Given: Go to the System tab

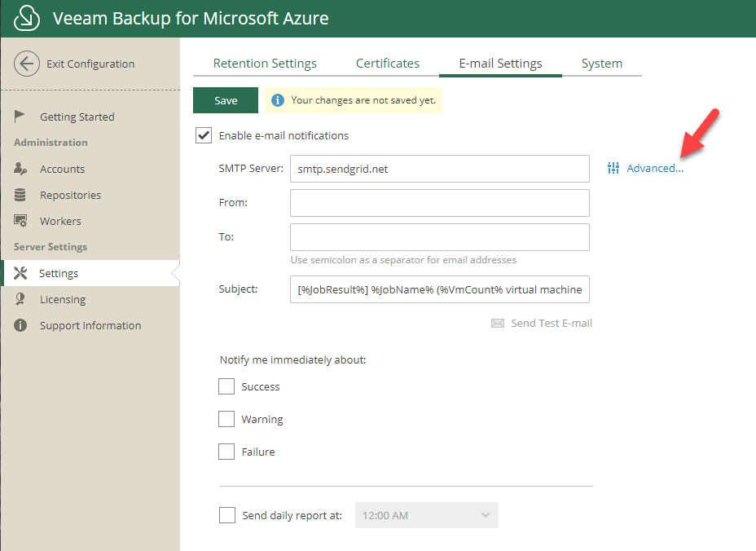Looking at the screenshot, I should [602, 64].
